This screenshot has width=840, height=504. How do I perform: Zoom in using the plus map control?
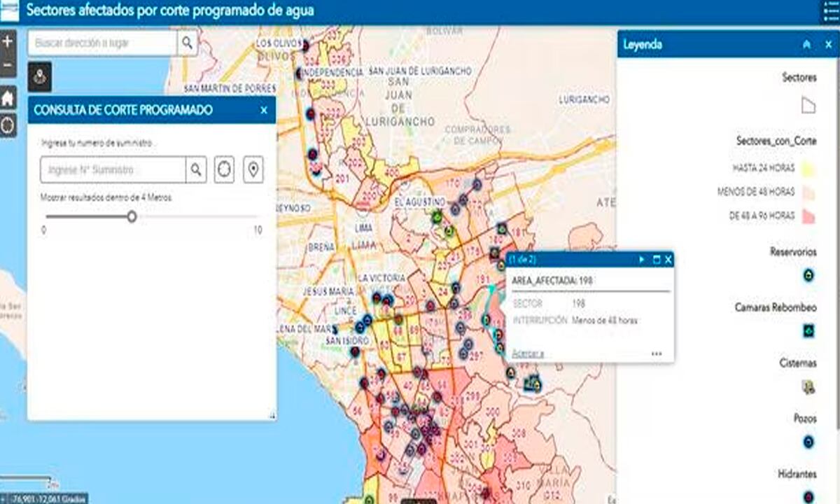(6, 43)
